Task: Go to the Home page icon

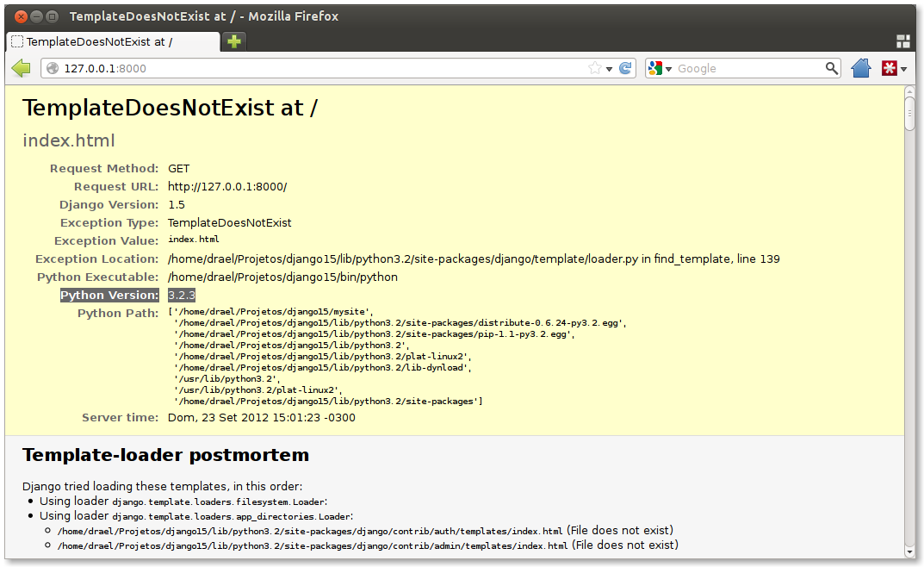Action: 861,68
